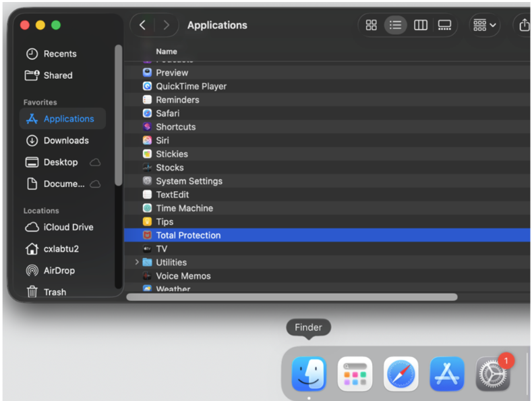Click the Name column header
532x401 pixels.
pyautogui.click(x=167, y=51)
